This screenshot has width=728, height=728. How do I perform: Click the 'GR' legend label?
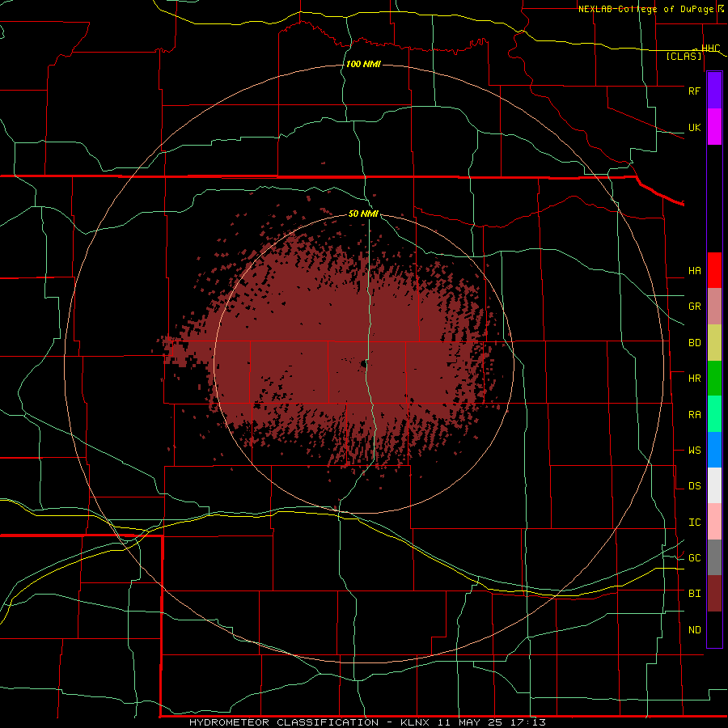pos(694,307)
